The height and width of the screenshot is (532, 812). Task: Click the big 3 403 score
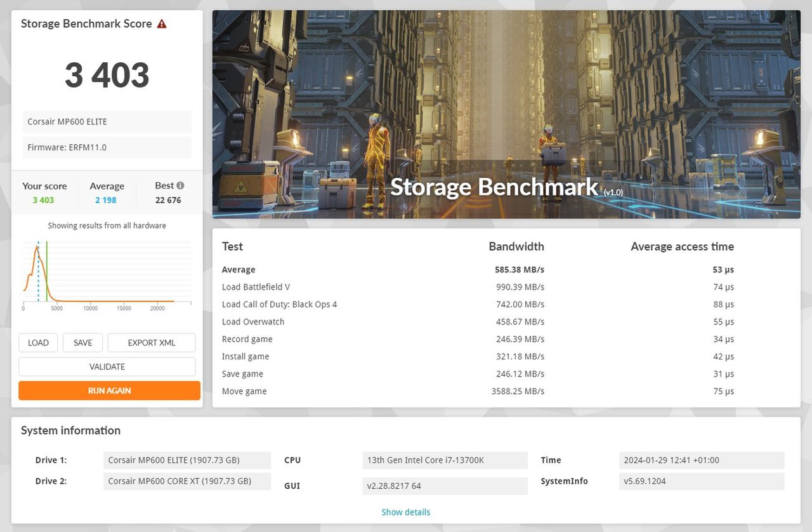(107, 75)
